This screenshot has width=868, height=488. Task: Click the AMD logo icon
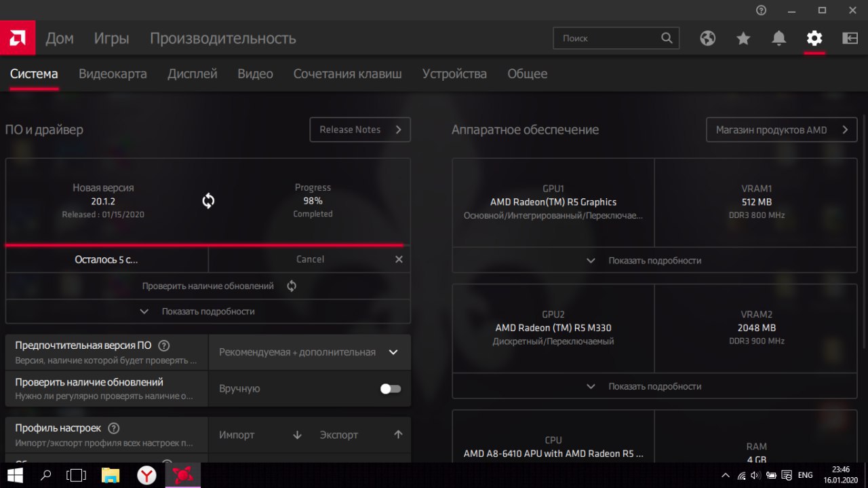tap(18, 38)
